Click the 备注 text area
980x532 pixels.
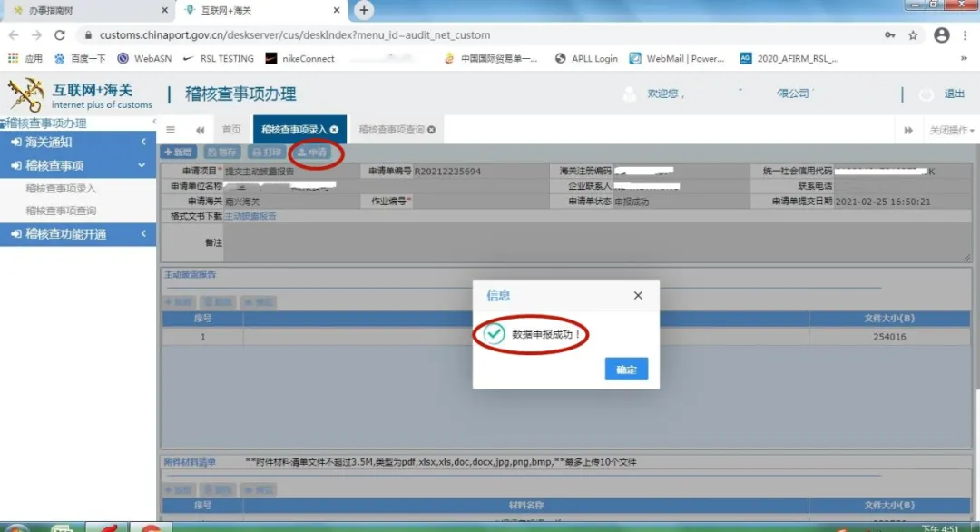[597, 242]
